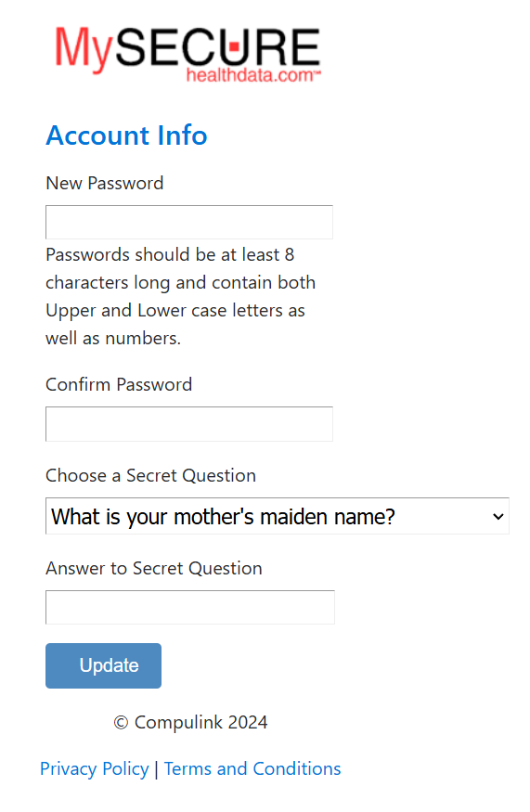Click the Account Info heading

(x=126, y=135)
